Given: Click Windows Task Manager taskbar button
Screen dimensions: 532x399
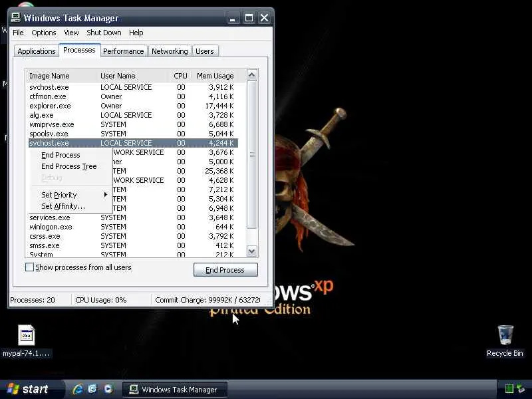Looking at the screenshot, I should coord(174,390).
